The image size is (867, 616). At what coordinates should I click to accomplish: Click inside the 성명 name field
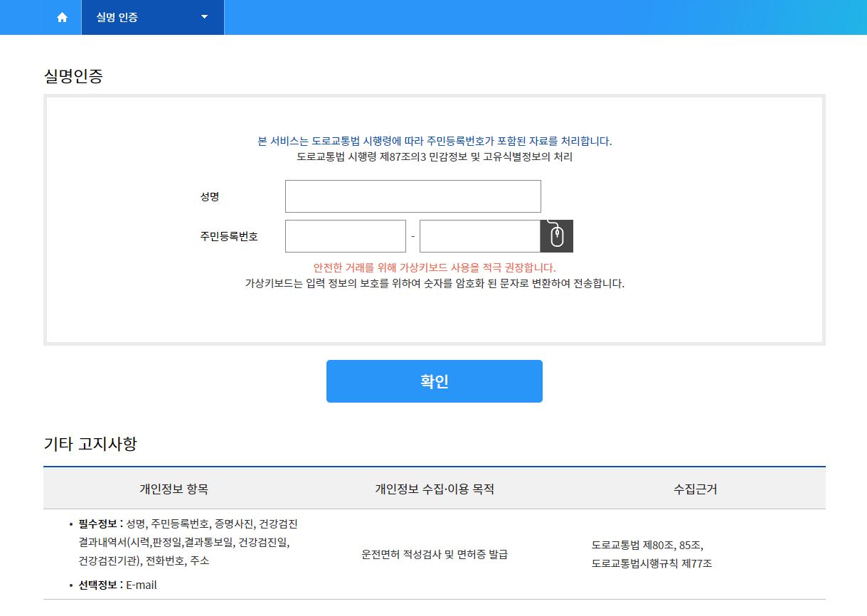413,196
